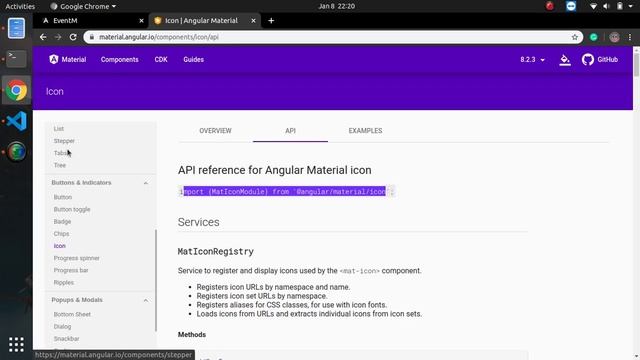The height and width of the screenshot is (360, 640).
Task: Open Guides in the top navigation
Action: click(193, 60)
